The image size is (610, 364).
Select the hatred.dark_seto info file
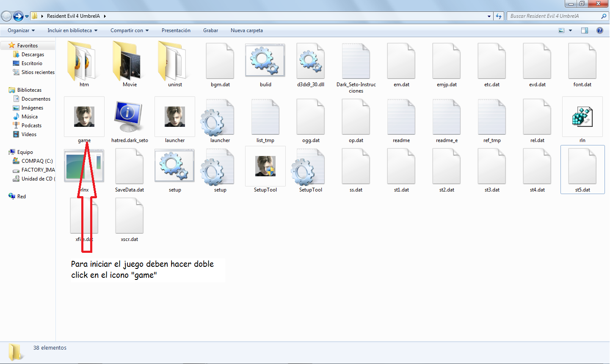point(130,120)
